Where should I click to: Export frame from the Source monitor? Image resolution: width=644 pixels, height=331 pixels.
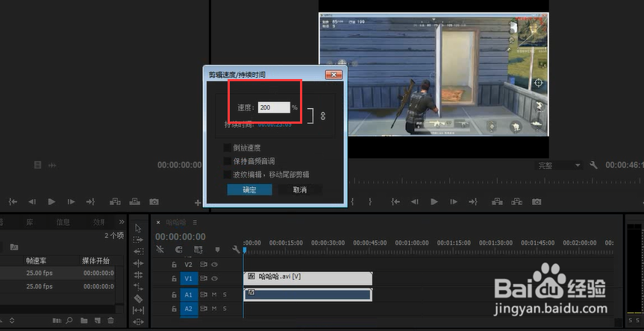[154, 202]
